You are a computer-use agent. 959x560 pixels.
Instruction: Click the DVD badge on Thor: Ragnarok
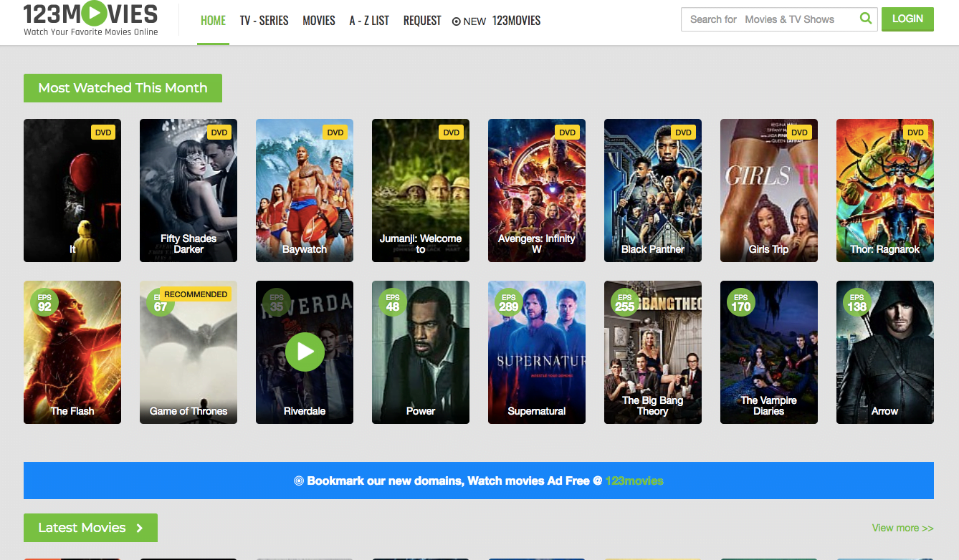pos(916,132)
